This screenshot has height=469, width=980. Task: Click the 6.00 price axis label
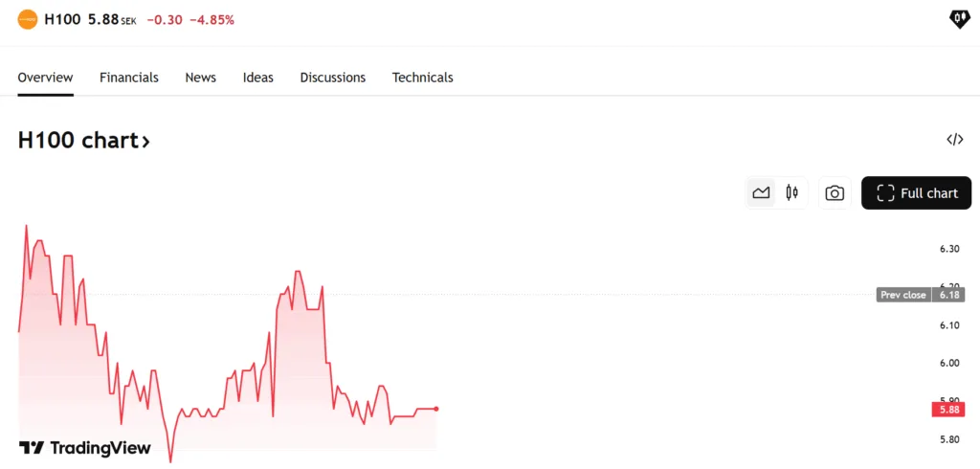(x=949, y=364)
